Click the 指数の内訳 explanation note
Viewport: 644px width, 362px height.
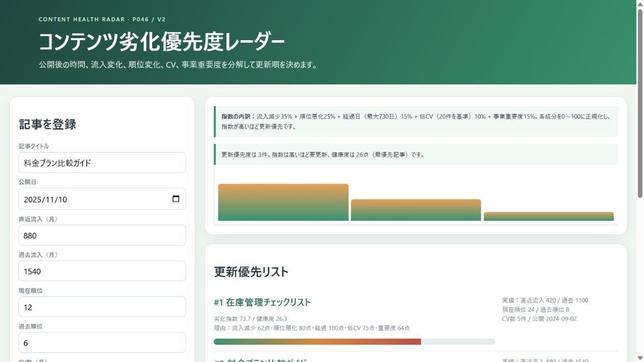pyautogui.click(x=416, y=121)
